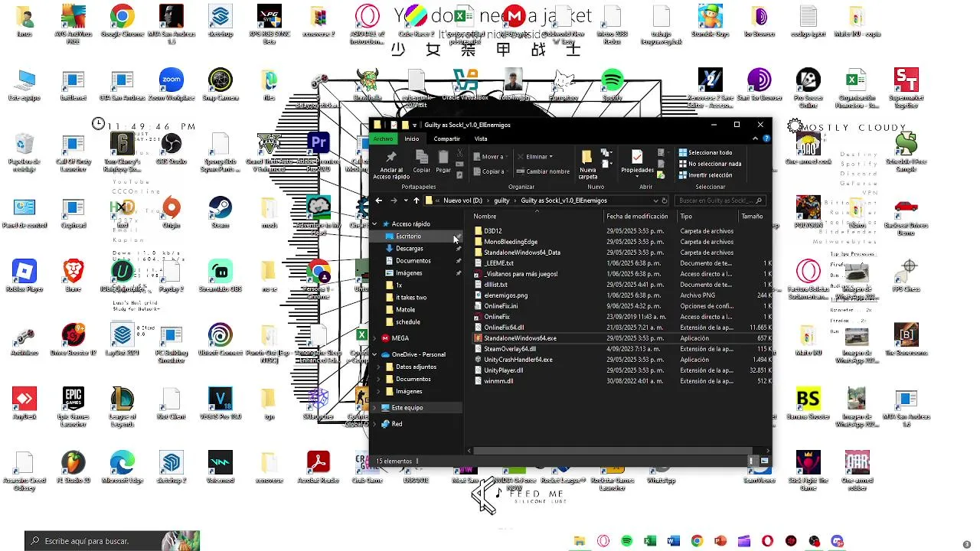Image resolution: width=980 pixels, height=551 pixels.
Task: Click the Buscar en Guilty as Sock search box
Action: coord(720,201)
